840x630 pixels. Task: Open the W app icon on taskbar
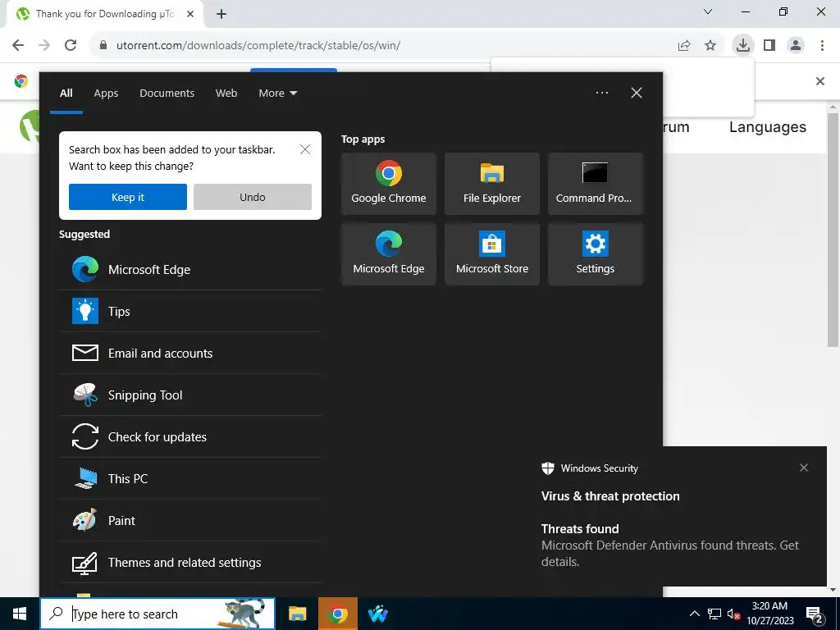pyautogui.click(x=378, y=614)
